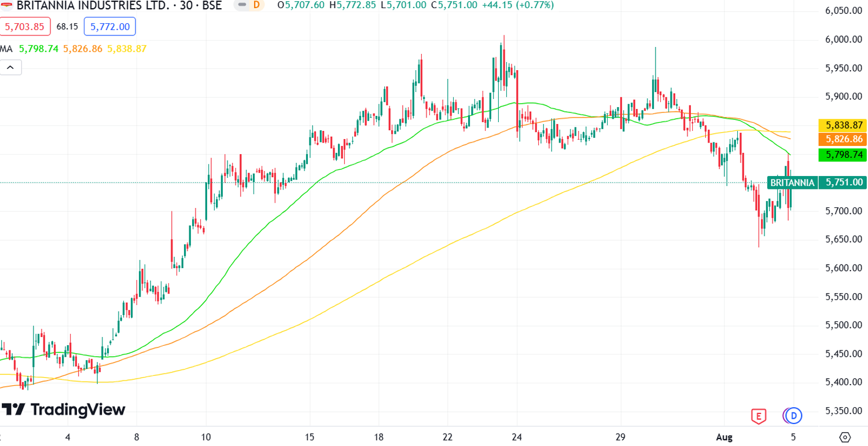The height and width of the screenshot is (446, 868).
Task: Click the BRITANNIA symbol label on chart
Action: [x=792, y=182]
